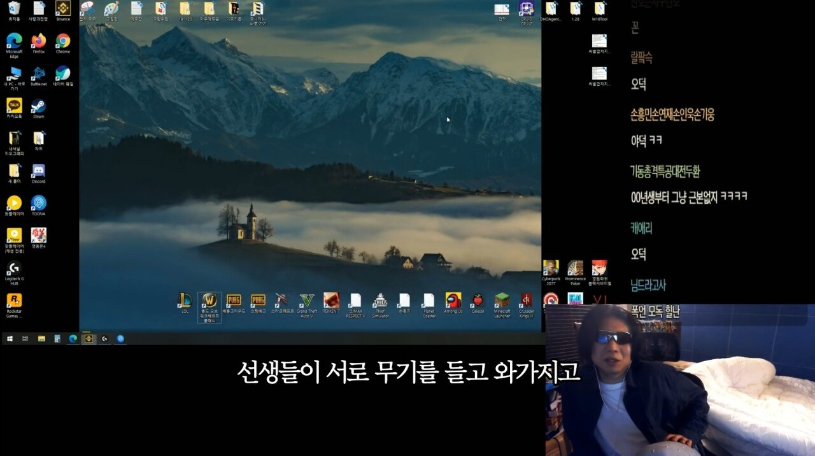Open Logitech G HUB taskbar icon
Screen dimensions: 815x456
(x=104, y=338)
